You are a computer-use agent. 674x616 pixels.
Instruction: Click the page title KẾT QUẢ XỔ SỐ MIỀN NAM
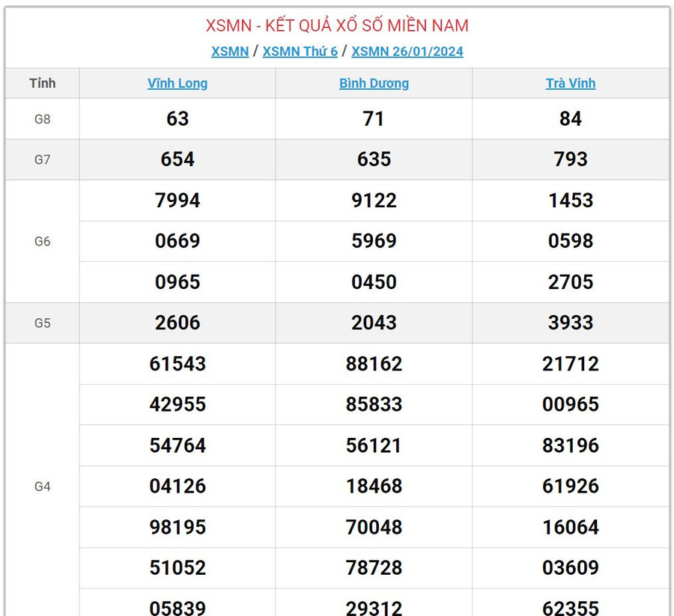click(337, 25)
